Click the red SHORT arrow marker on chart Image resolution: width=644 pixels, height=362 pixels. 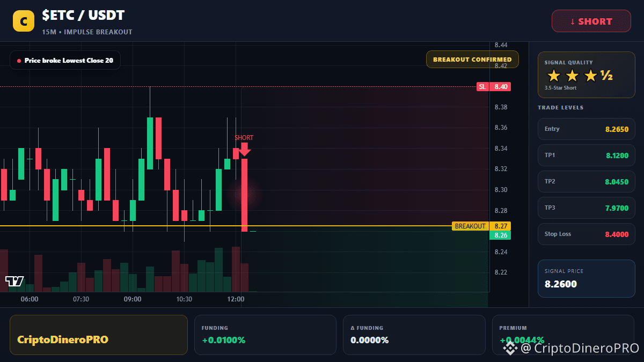click(x=244, y=149)
